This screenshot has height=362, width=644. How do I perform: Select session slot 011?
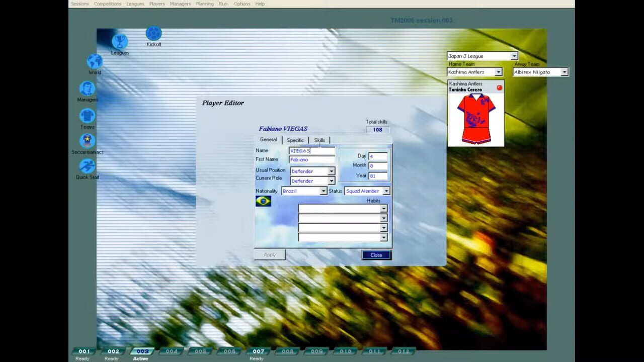point(374,351)
